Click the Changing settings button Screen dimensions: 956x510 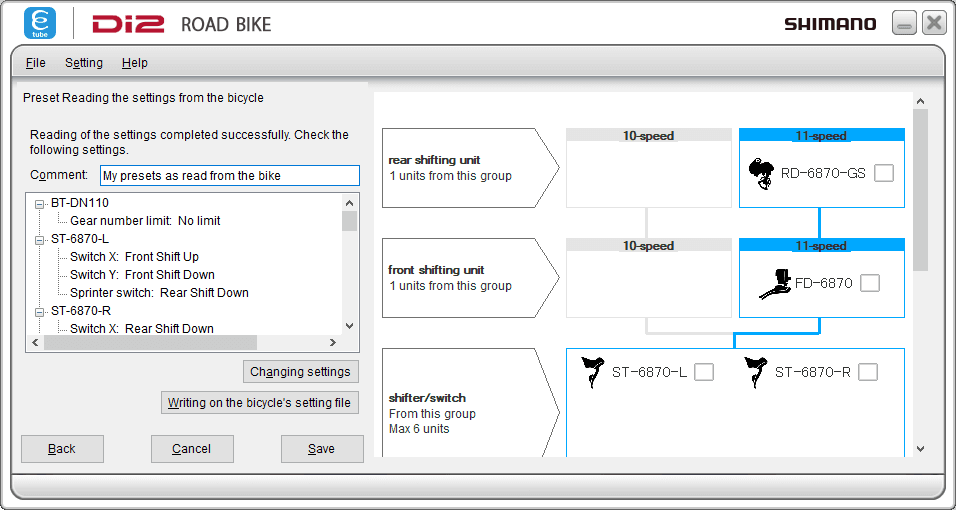click(301, 372)
